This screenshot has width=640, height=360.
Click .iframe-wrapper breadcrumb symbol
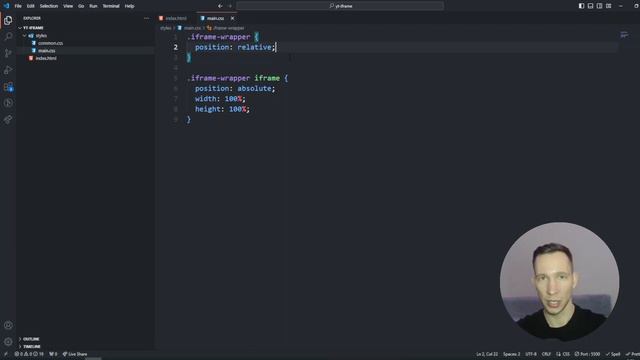229,28
